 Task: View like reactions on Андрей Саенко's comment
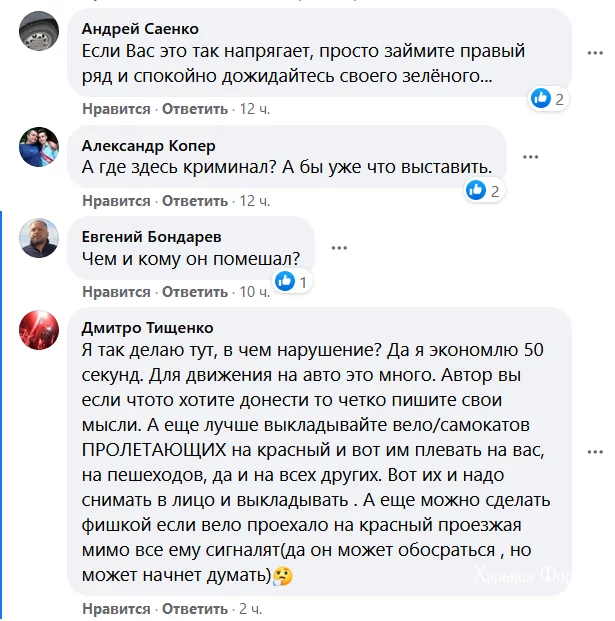point(548,99)
